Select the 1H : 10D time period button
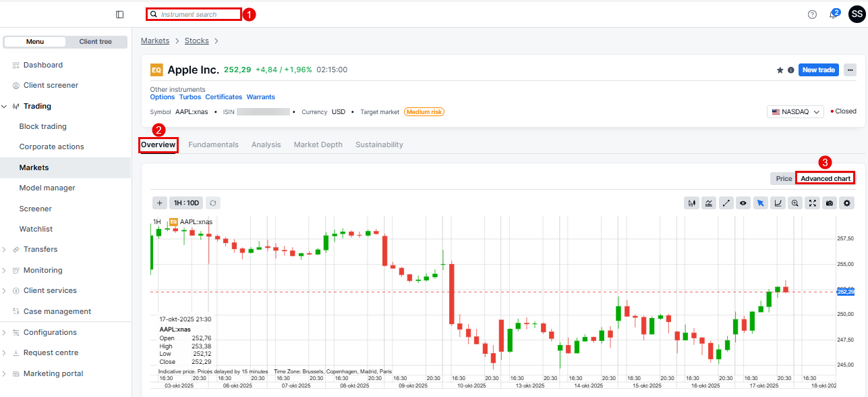868x397 pixels. (185, 203)
